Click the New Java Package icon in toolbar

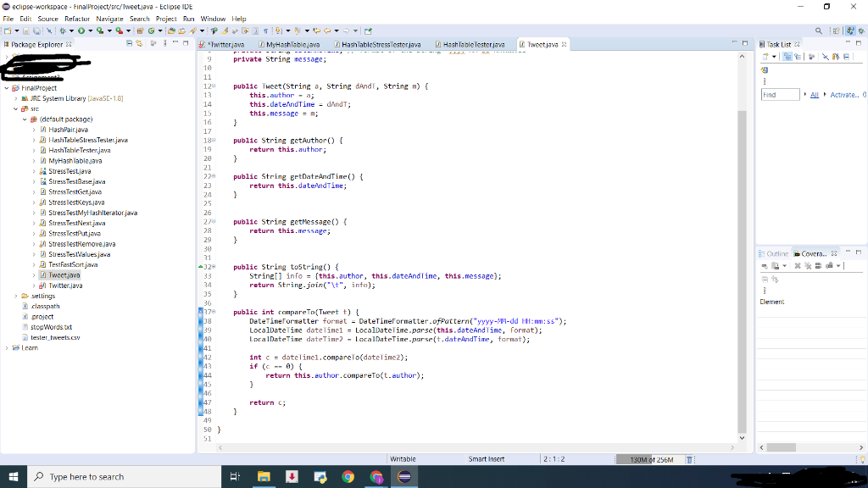[140, 31]
